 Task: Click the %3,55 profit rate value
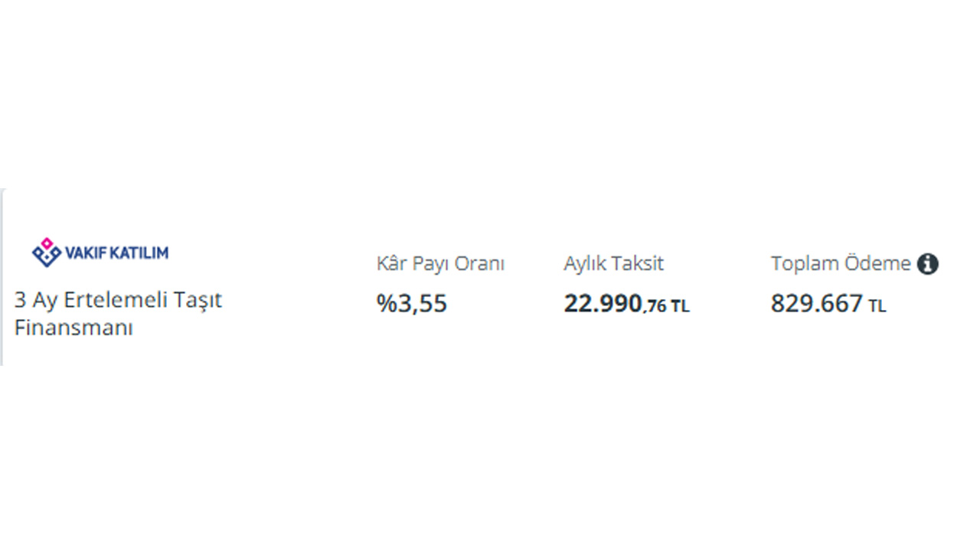point(412,304)
